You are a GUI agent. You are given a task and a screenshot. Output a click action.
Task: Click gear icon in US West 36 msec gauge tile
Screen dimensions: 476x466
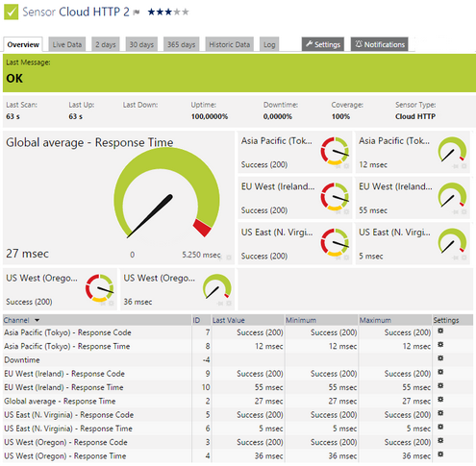click(229, 304)
